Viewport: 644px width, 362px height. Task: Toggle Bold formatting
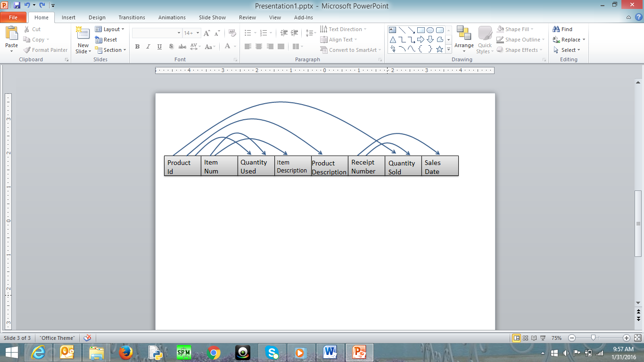[137, 46]
